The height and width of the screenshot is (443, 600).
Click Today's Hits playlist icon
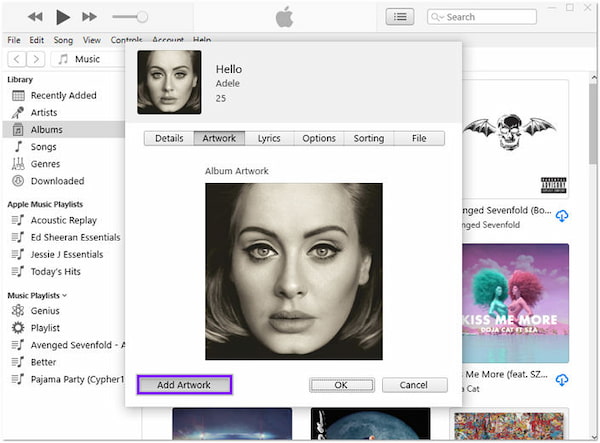18,272
